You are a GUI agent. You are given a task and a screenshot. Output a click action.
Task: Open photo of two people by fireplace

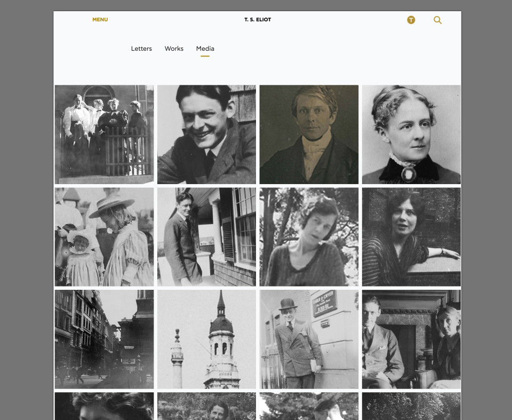(x=411, y=339)
